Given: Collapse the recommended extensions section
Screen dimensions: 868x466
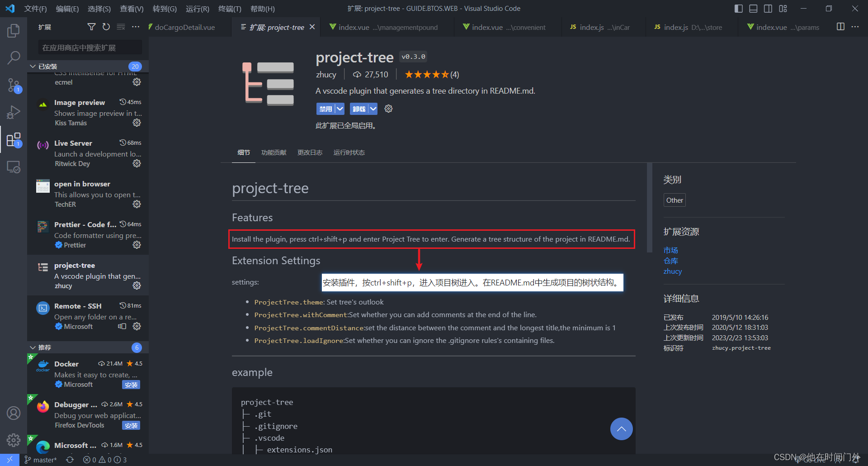Looking at the screenshot, I should point(33,347).
